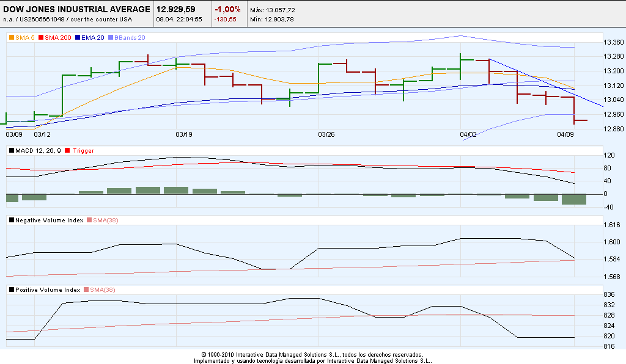Click SMA(38) label in Negative Volume panel
Image resolution: width=626 pixels, height=364 pixels.
click(105, 220)
